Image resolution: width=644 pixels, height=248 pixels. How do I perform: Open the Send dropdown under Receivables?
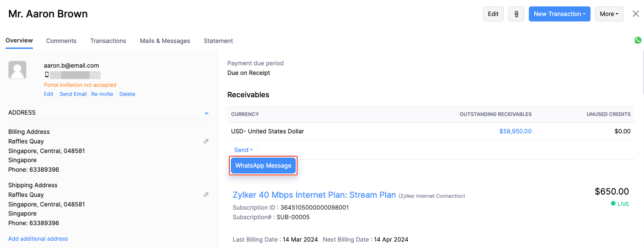243,150
